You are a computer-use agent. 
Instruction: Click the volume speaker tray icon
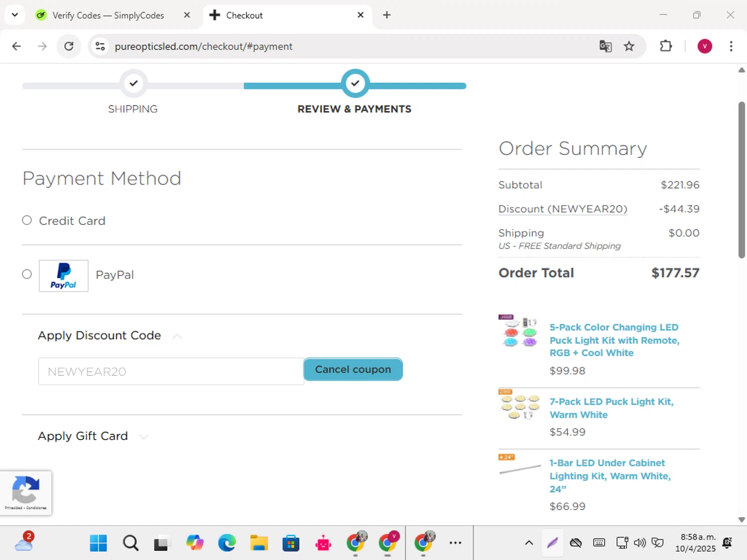(x=639, y=543)
